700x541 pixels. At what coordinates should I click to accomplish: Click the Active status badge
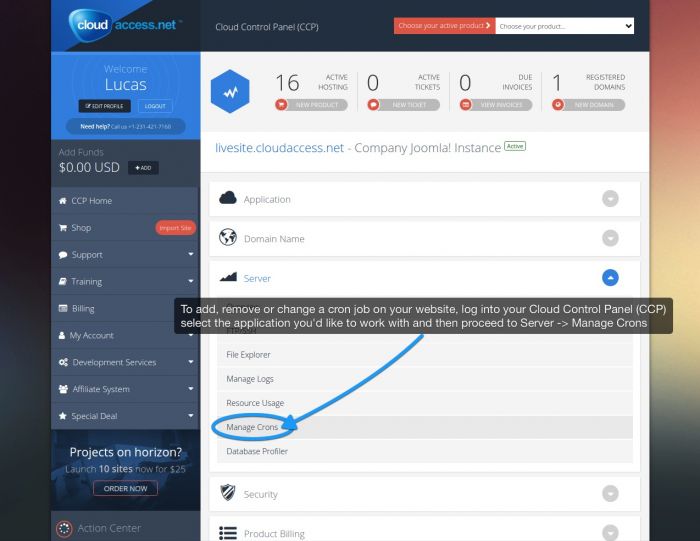click(515, 146)
